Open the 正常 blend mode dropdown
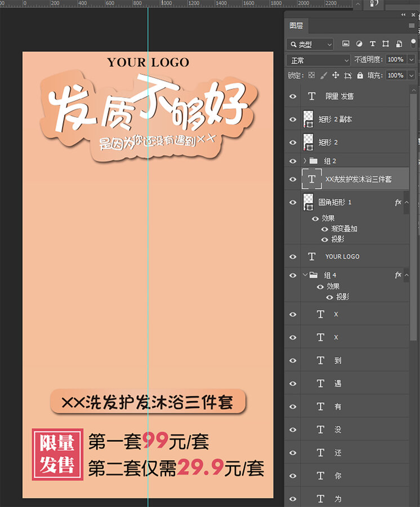The height and width of the screenshot is (507, 420). tap(318, 60)
